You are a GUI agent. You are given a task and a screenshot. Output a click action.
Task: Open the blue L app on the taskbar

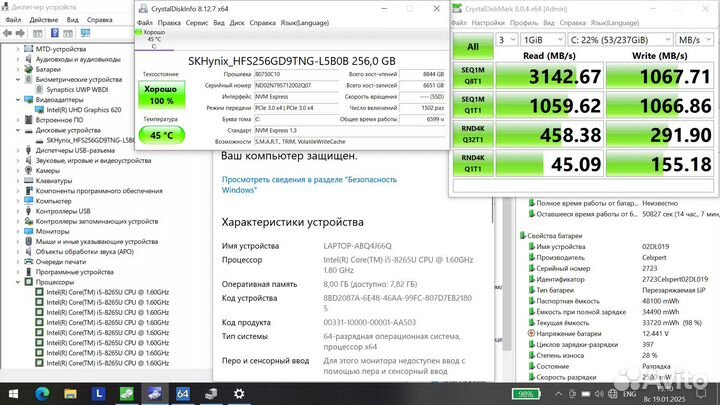[99, 394]
